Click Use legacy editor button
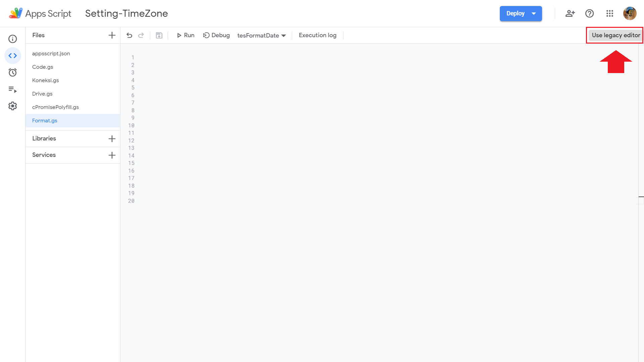 [x=616, y=35]
